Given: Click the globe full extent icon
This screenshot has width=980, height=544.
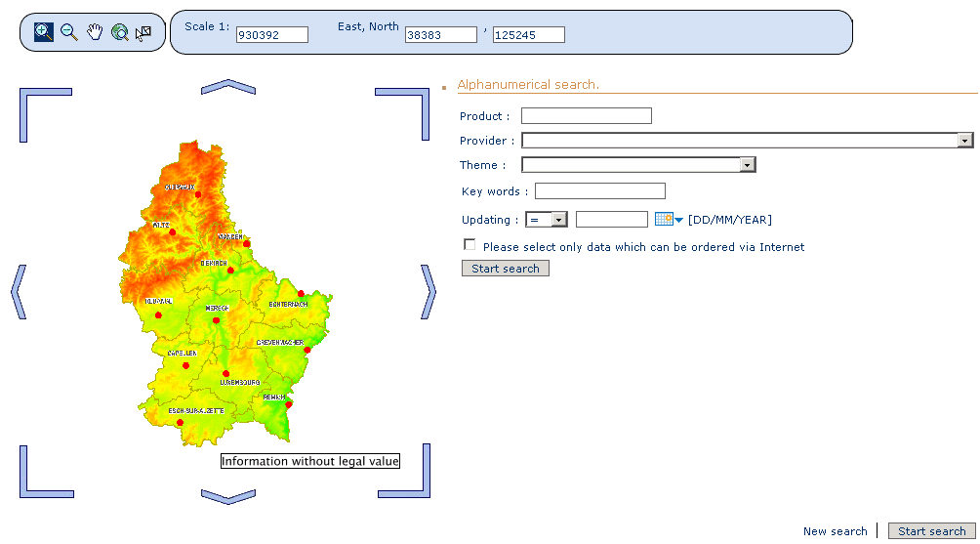Looking at the screenshot, I should tap(119, 32).
